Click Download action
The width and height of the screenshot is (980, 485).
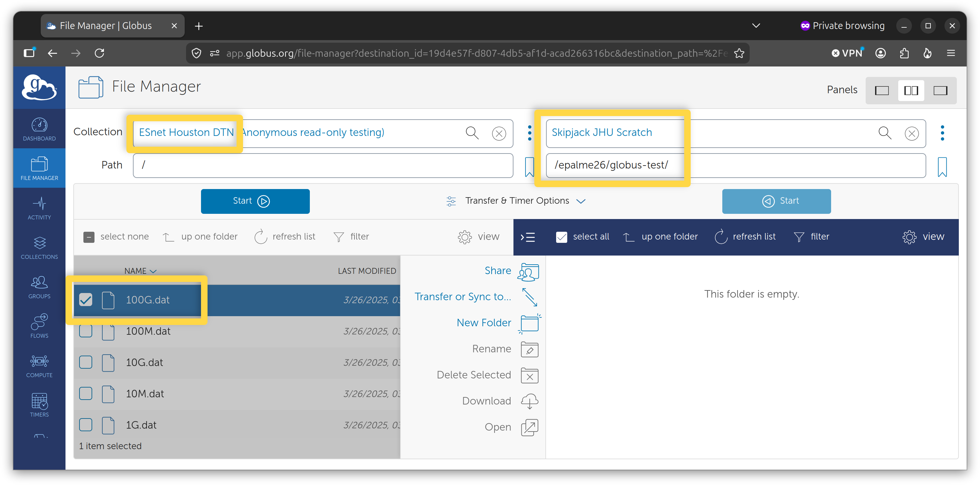[x=500, y=401]
